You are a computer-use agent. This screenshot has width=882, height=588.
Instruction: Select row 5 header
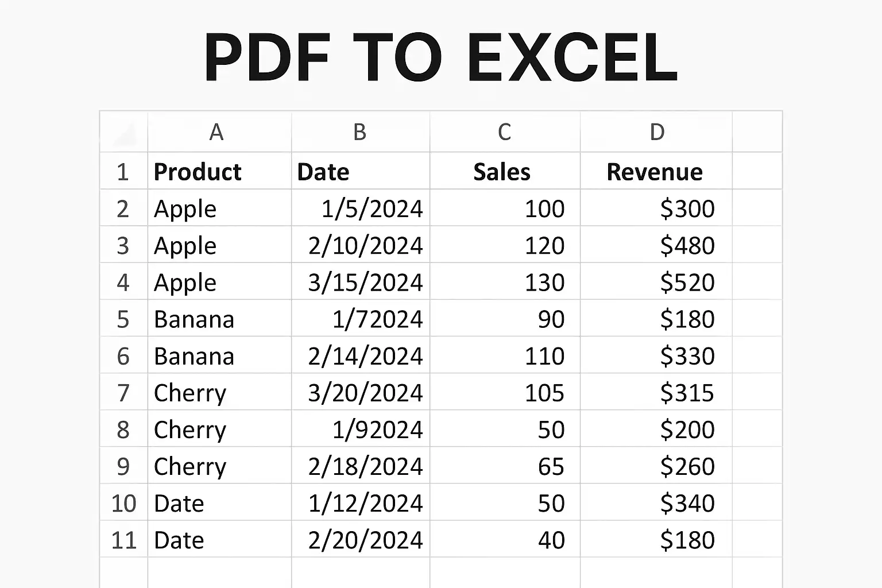(x=124, y=318)
